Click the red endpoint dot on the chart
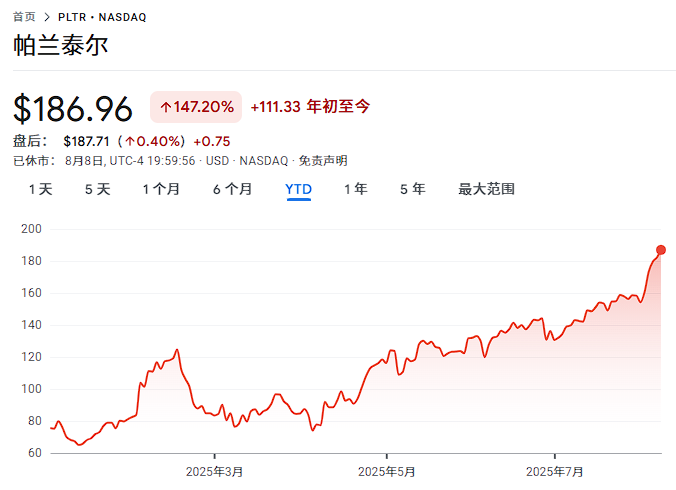The width and height of the screenshot is (676, 490). [x=661, y=250]
